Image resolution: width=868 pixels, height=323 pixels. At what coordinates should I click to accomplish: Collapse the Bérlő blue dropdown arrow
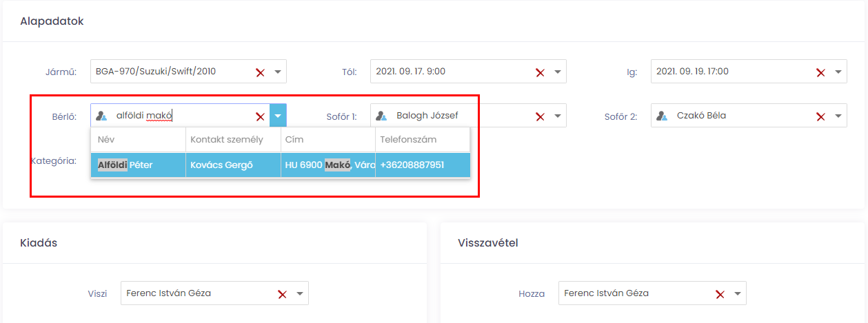coord(278,116)
